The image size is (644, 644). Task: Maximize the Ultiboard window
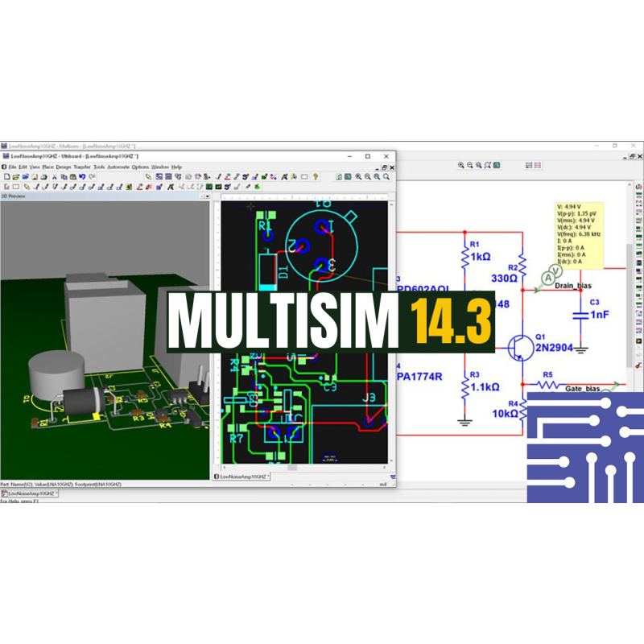coord(367,156)
